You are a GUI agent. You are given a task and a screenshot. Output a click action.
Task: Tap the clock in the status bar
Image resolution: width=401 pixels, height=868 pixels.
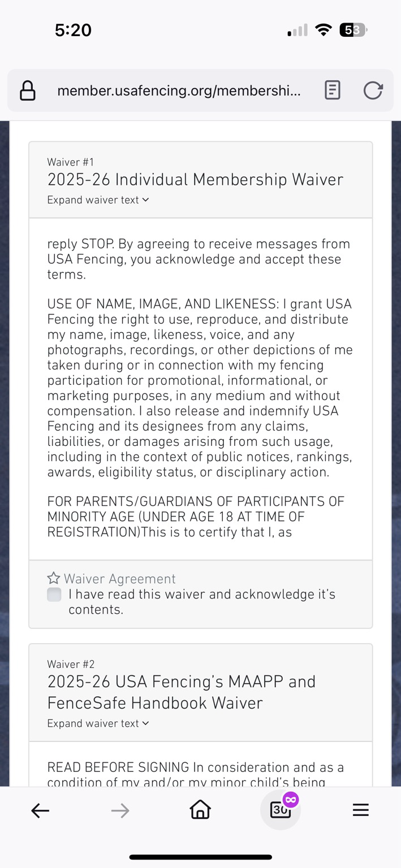click(73, 30)
